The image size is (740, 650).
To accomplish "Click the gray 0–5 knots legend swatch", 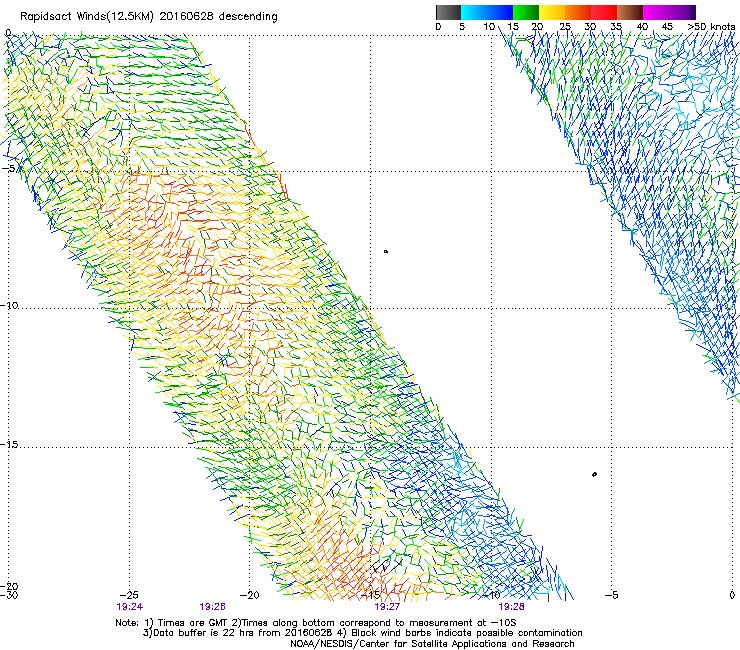I will click(x=448, y=12).
